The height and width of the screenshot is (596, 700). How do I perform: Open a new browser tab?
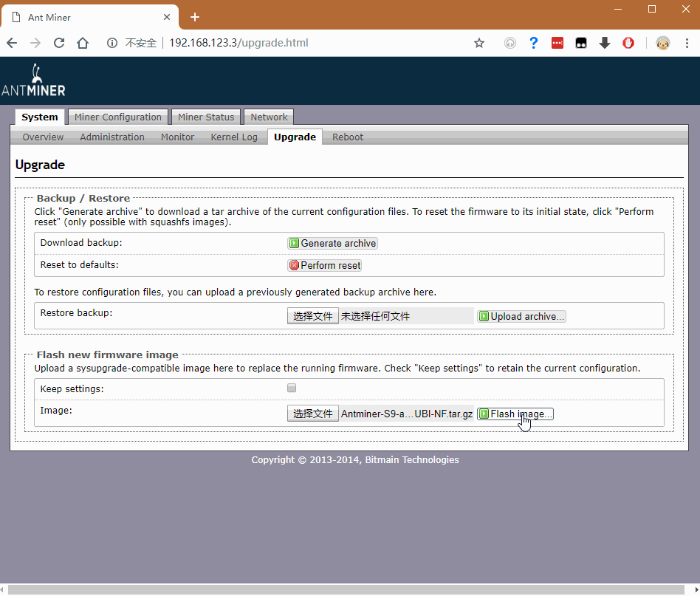point(195,18)
